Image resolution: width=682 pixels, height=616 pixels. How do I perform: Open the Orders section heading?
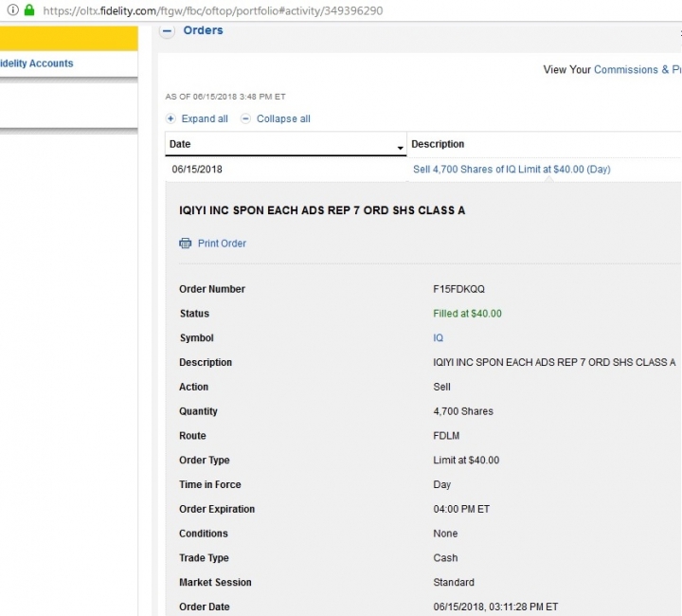tap(203, 30)
